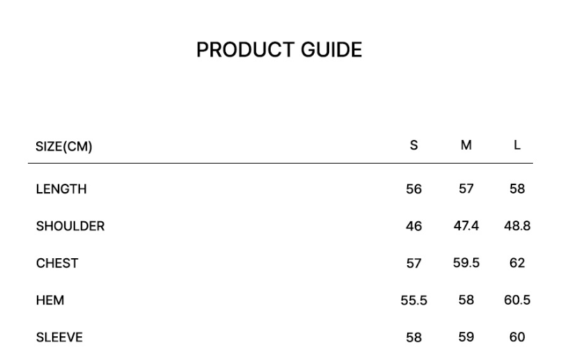This screenshot has width=588, height=364.
Task: Click shoulder value 47.4 for size M
Action: tap(466, 226)
